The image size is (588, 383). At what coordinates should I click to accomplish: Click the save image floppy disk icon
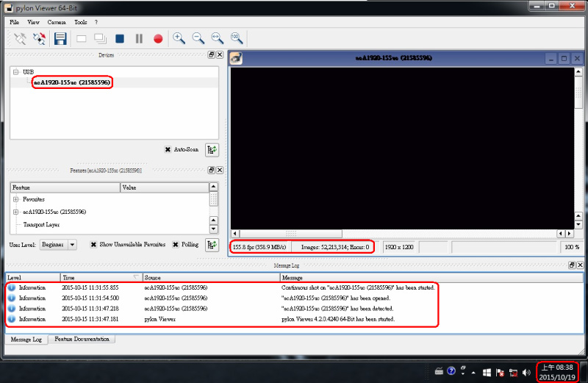(60, 38)
